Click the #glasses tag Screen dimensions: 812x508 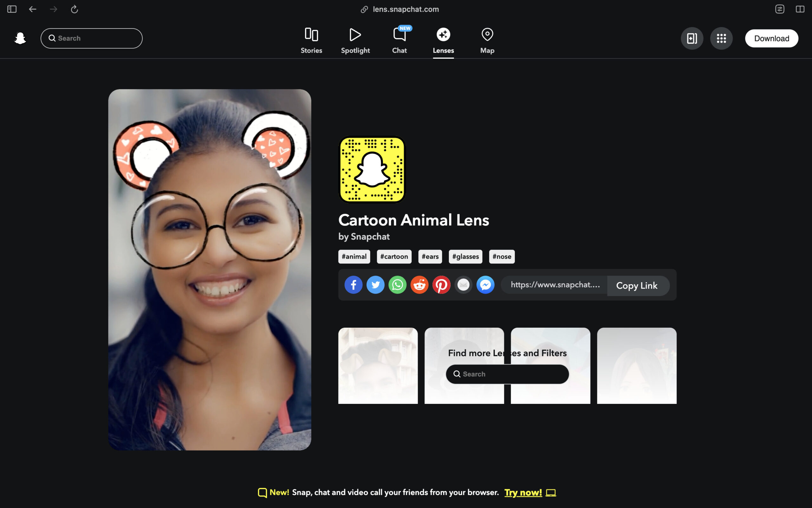[x=465, y=257]
